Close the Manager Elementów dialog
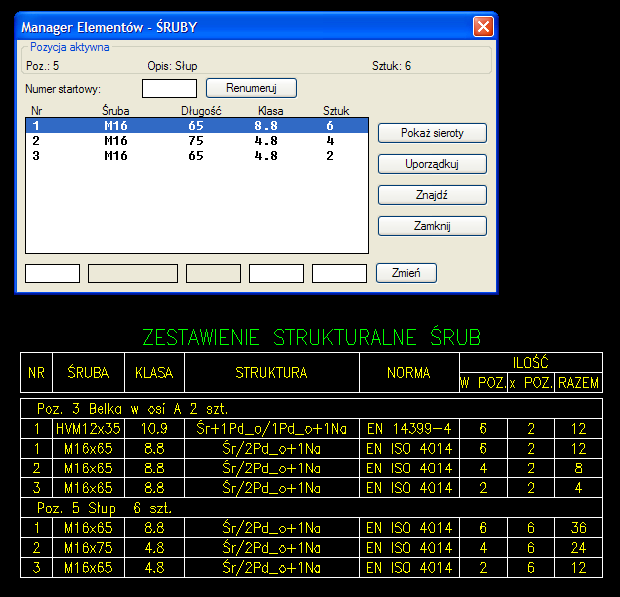Image resolution: width=620 pixels, height=597 pixels. pyautogui.click(x=483, y=27)
